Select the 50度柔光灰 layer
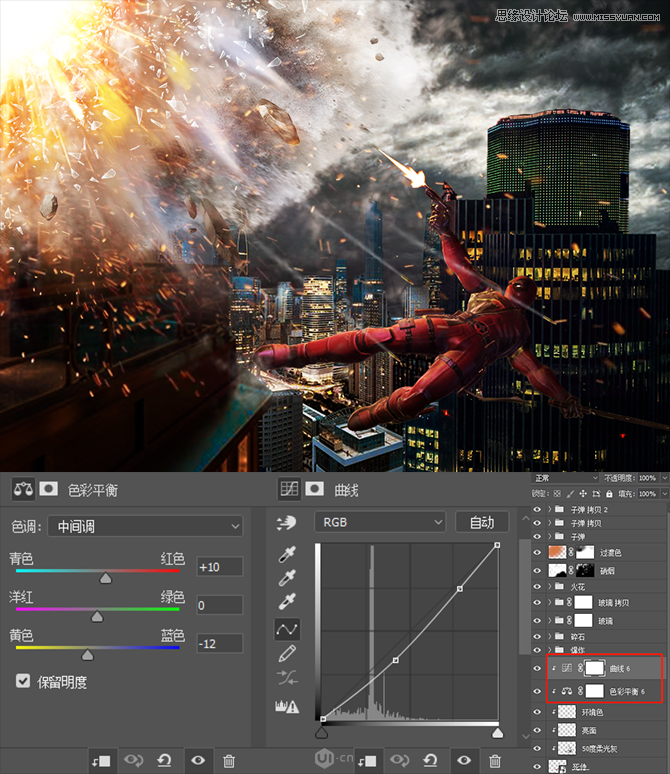The width and height of the screenshot is (670, 774). pyautogui.click(x=598, y=749)
